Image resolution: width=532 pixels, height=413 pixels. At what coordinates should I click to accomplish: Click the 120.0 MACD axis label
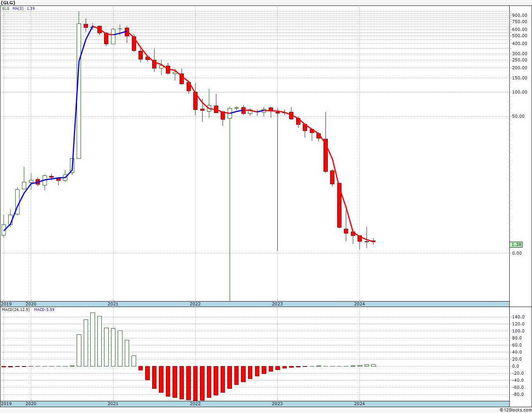tap(518, 324)
